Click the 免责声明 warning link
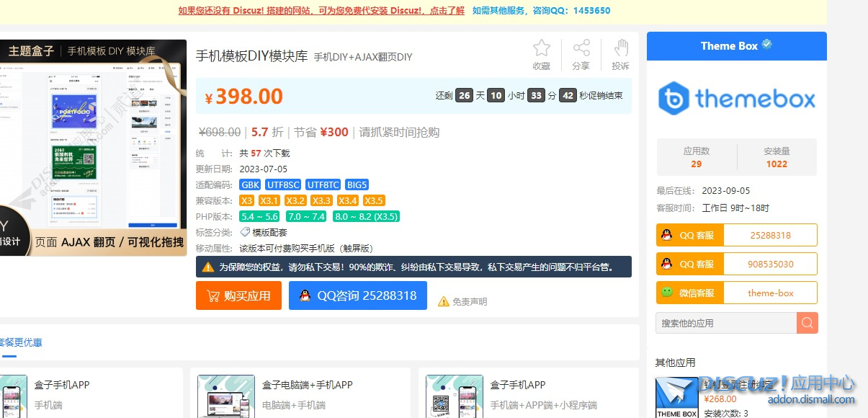The width and height of the screenshot is (868, 418). coord(462,301)
